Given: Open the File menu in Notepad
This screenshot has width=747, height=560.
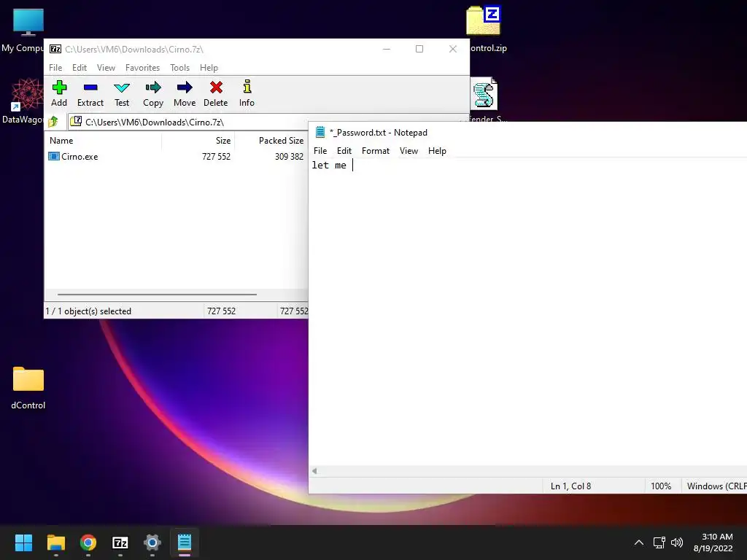Looking at the screenshot, I should (x=320, y=151).
